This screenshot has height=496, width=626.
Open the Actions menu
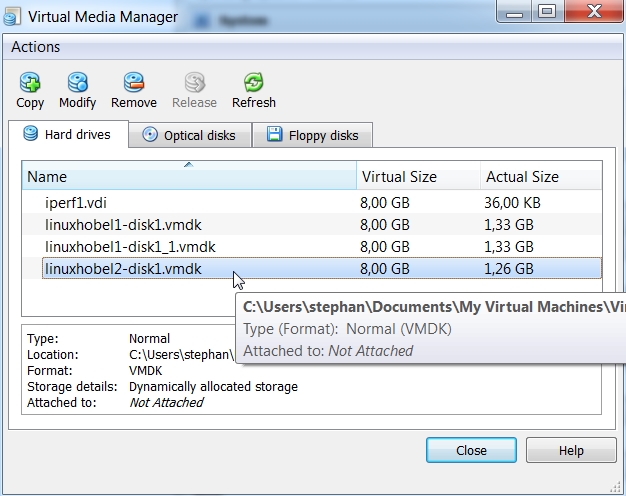click(x=36, y=47)
